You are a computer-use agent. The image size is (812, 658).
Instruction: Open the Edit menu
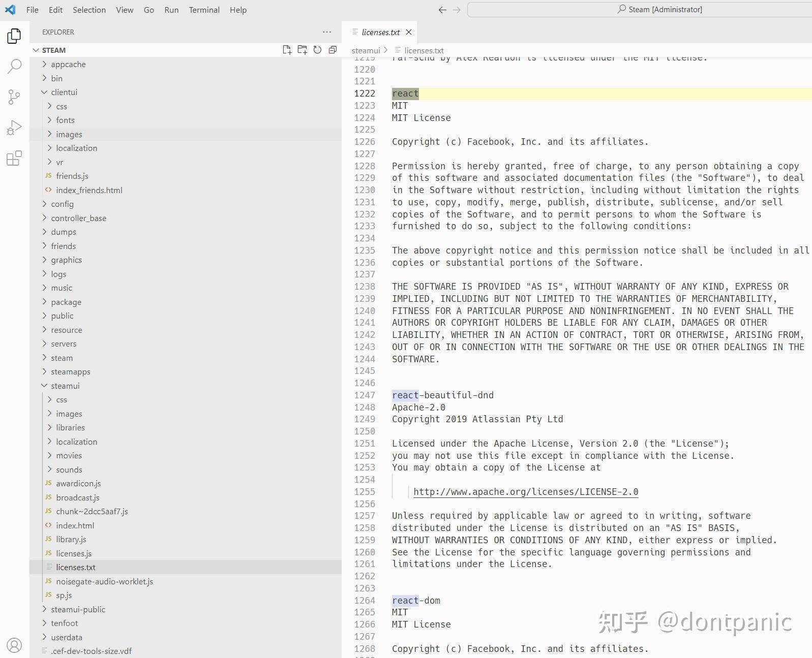coord(55,10)
